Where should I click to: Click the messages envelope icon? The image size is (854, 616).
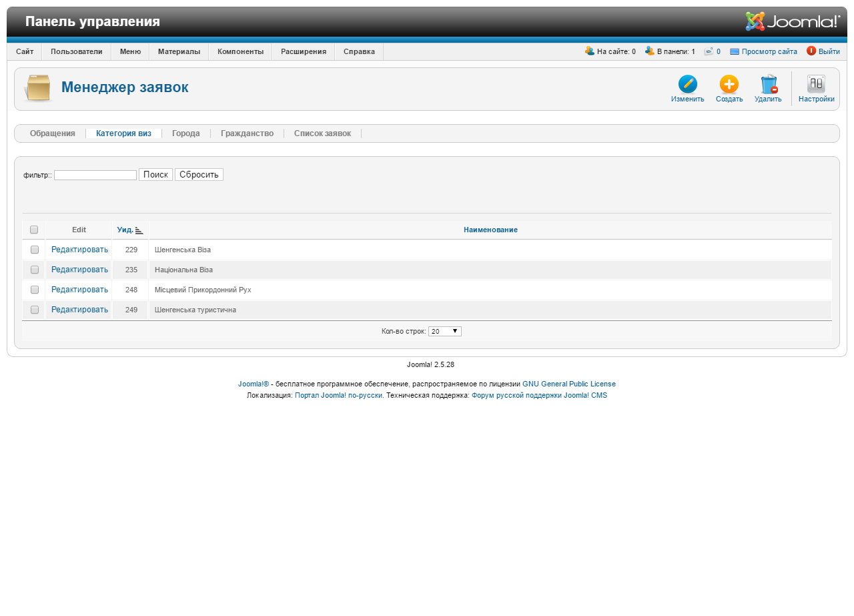(x=709, y=51)
